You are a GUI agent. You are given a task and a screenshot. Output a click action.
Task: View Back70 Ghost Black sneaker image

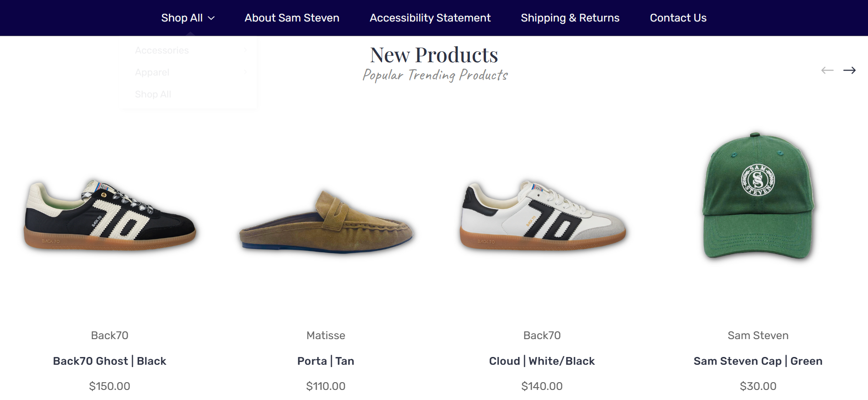tap(110, 215)
